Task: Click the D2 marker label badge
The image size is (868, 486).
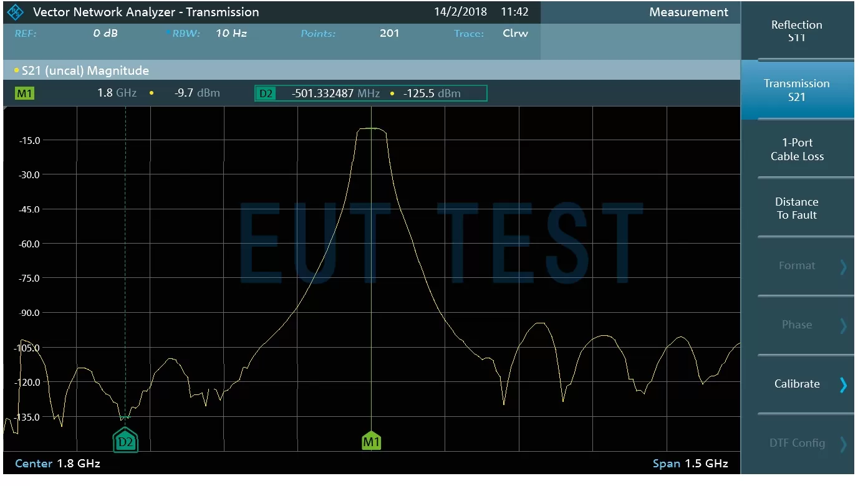Action: tap(266, 93)
